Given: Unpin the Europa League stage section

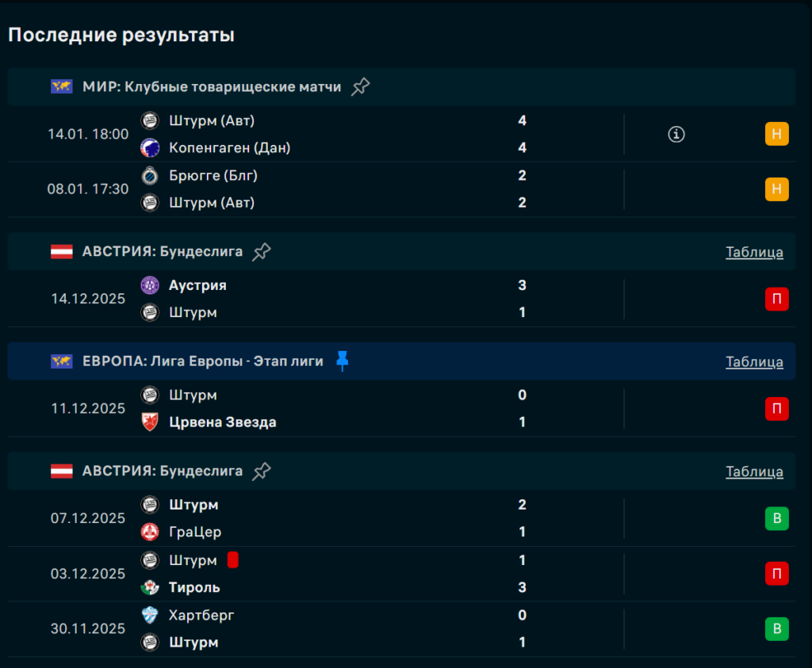Looking at the screenshot, I should pyautogui.click(x=342, y=361).
